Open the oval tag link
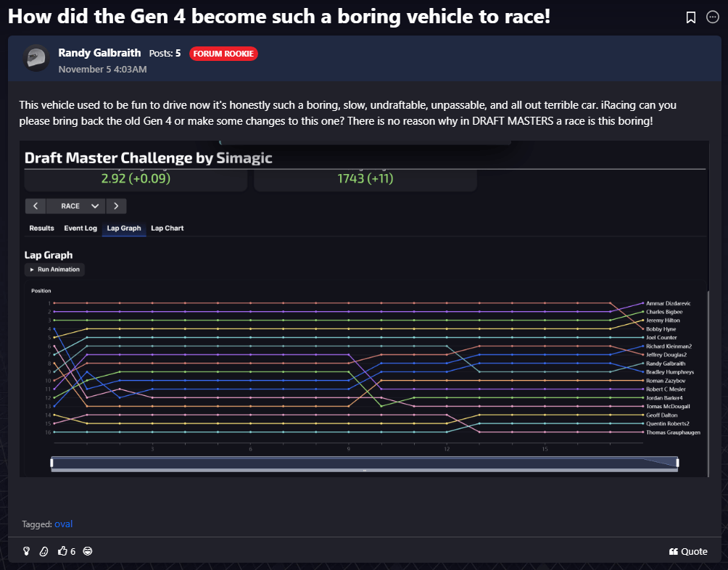 pyautogui.click(x=63, y=524)
